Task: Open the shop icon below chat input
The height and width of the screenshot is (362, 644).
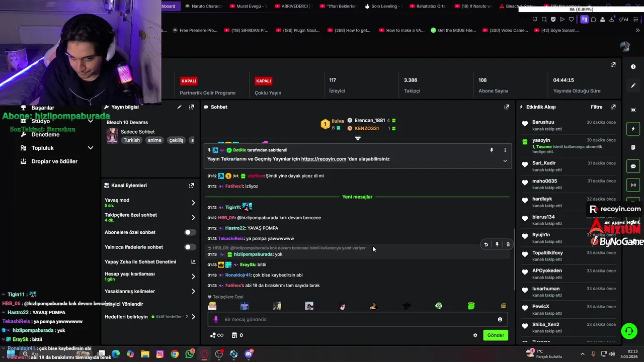Action: 234,335
